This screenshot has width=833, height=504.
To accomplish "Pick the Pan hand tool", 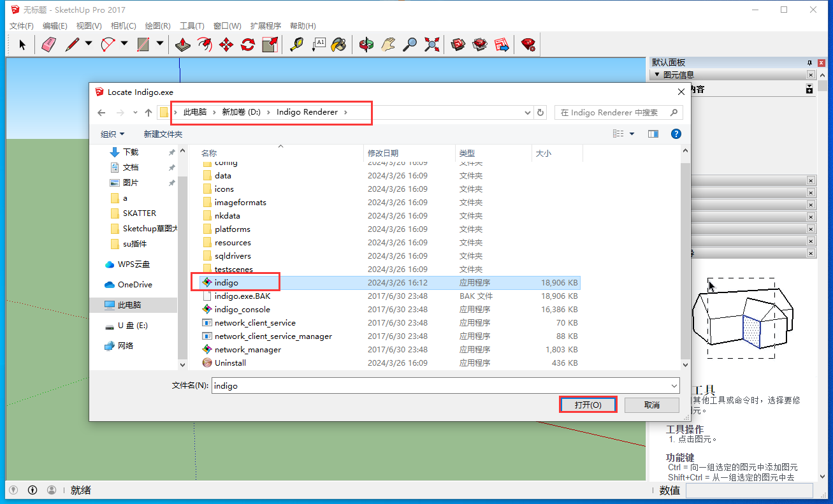I will (388, 45).
